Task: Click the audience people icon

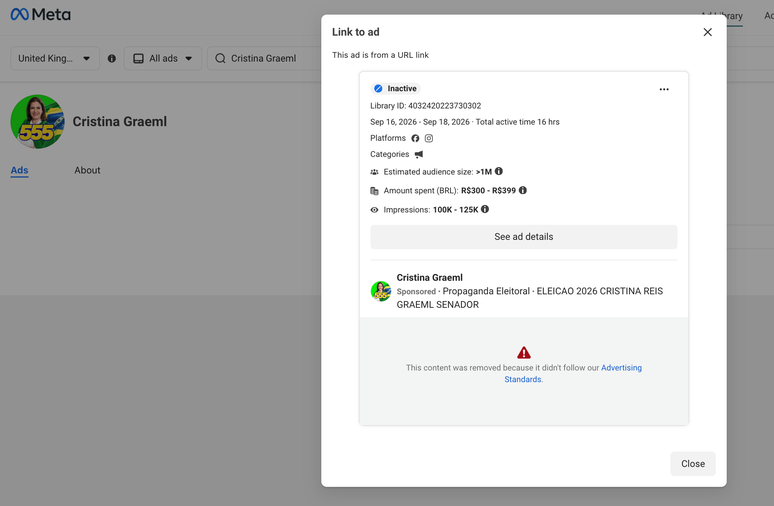Action: [x=374, y=172]
